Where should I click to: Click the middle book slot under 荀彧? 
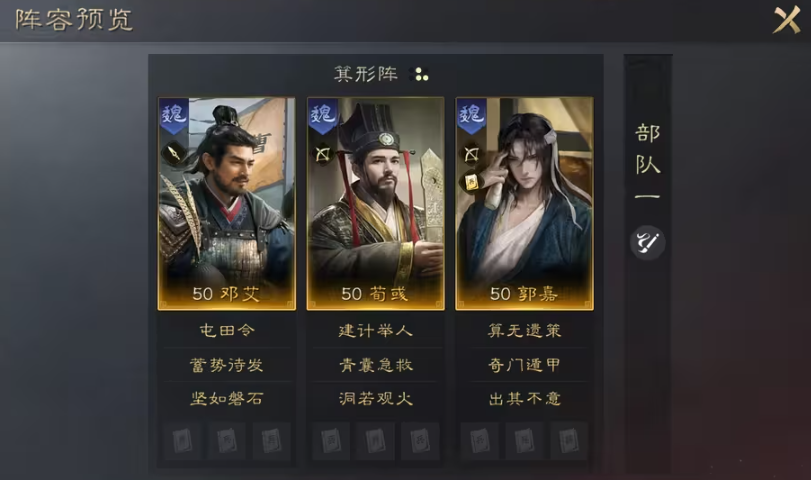tap(376, 441)
